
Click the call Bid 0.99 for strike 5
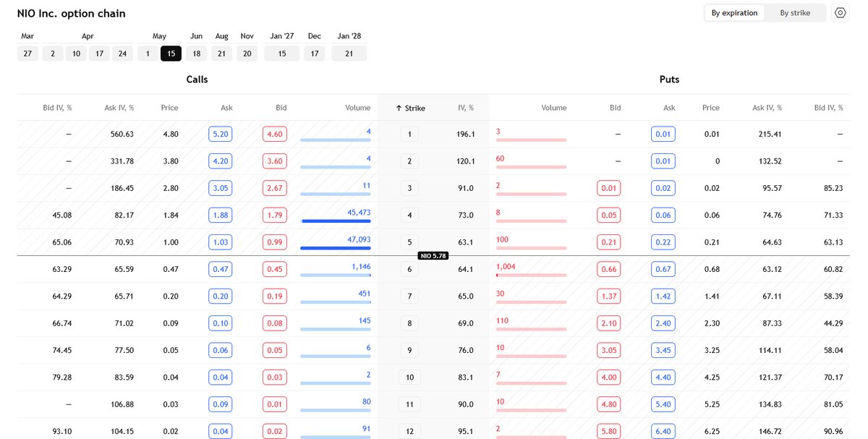[275, 242]
